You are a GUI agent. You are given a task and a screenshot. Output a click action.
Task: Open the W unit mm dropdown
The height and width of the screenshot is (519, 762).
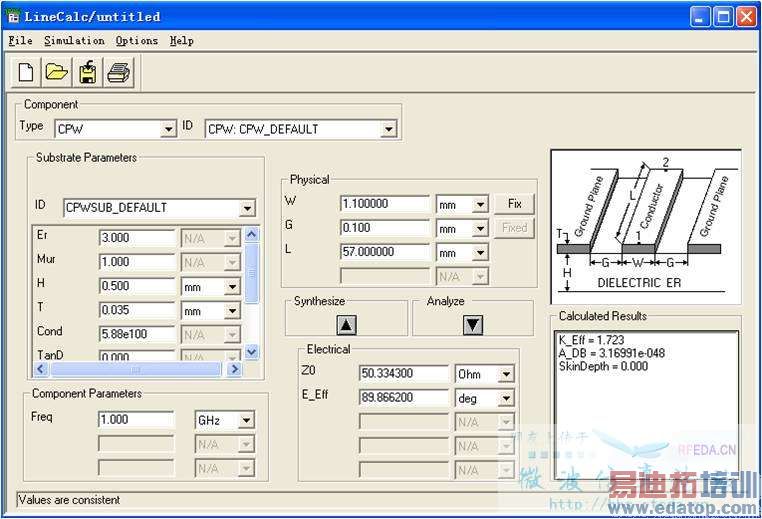point(480,204)
